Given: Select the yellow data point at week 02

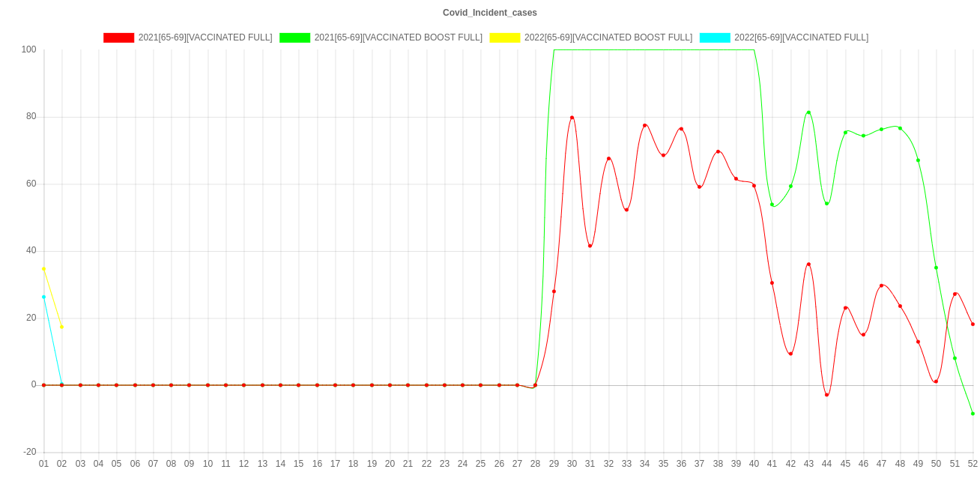Looking at the screenshot, I should [61, 327].
